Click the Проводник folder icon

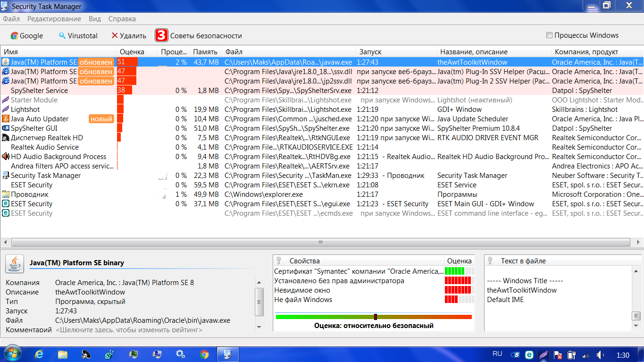pos(6,194)
